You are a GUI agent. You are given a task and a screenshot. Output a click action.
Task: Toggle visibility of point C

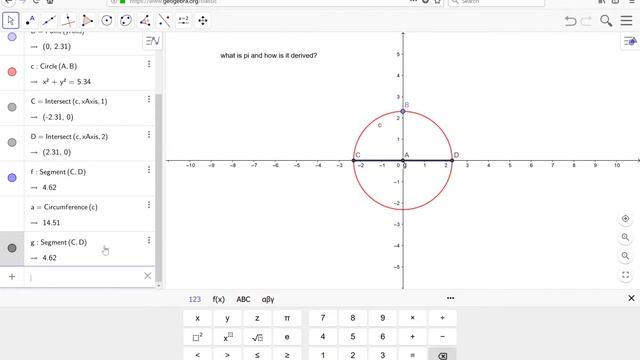(x=12, y=107)
